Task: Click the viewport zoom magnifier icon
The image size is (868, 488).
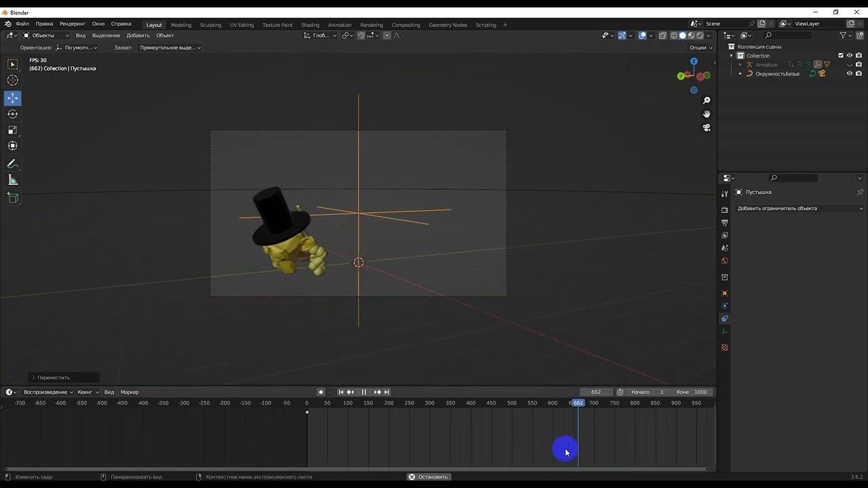Action: pyautogui.click(x=707, y=100)
